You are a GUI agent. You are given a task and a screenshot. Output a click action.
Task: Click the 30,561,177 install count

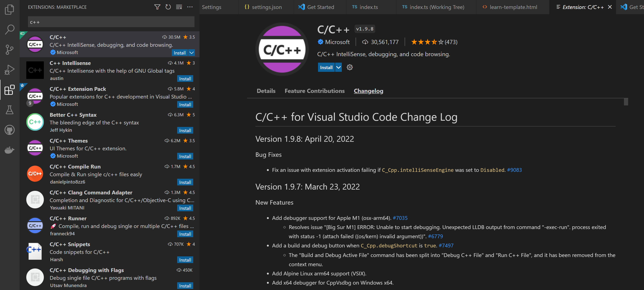[384, 42]
